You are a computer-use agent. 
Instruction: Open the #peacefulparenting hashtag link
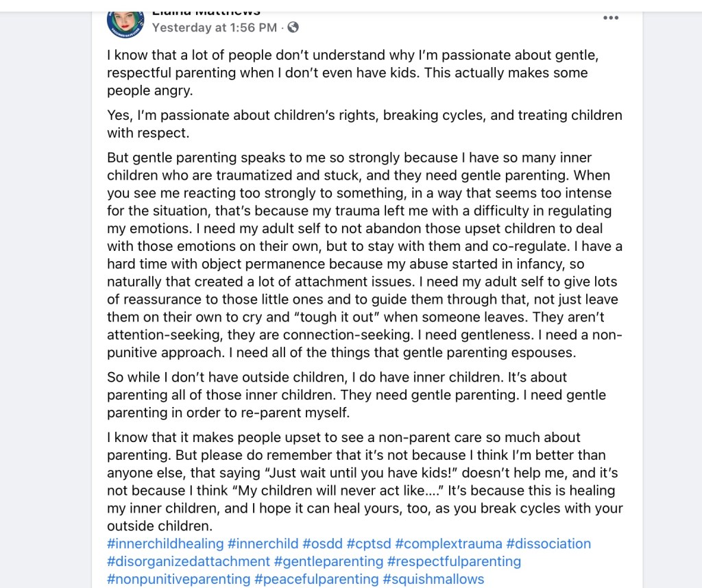(317, 579)
